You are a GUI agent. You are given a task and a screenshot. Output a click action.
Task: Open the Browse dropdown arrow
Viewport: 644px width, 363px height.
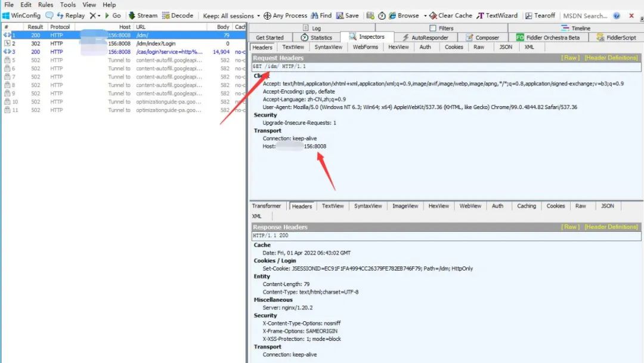coord(425,15)
